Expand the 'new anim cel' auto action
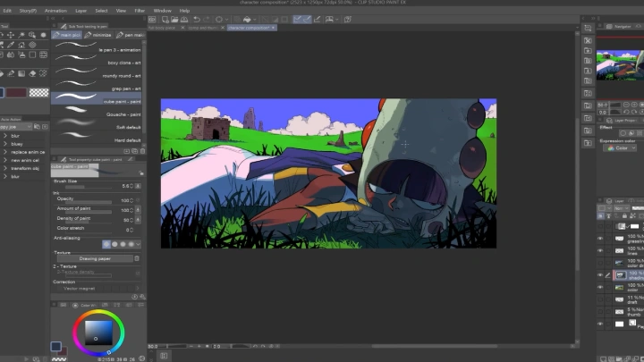644x362 pixels. click(5, 160)
